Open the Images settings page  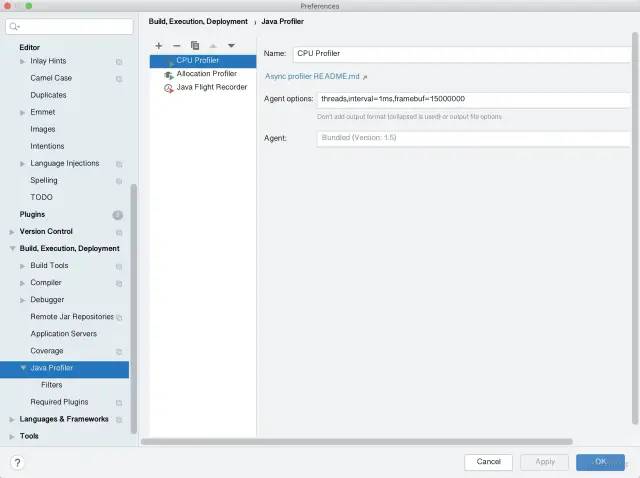tap(42, 129)
